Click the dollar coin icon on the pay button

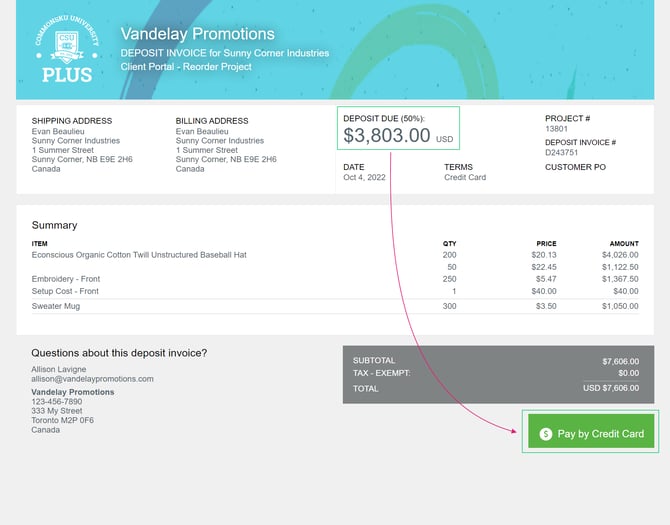(x=545, y=434)
